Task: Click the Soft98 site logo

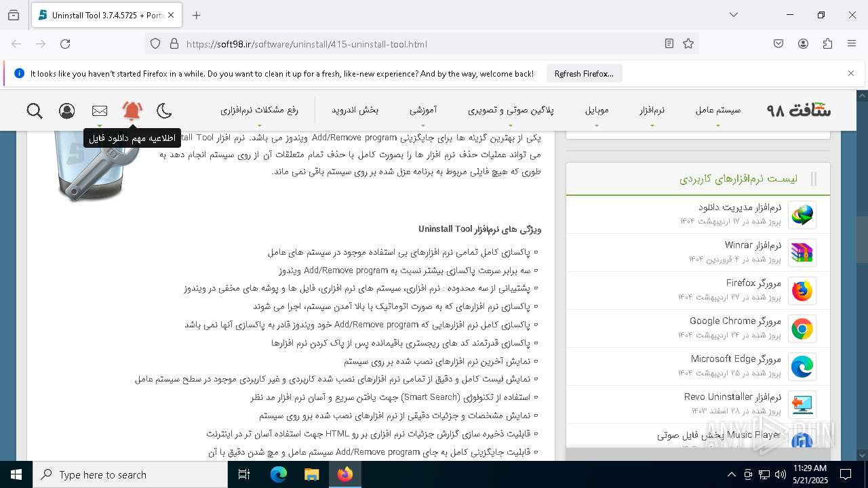Action: 798,110
